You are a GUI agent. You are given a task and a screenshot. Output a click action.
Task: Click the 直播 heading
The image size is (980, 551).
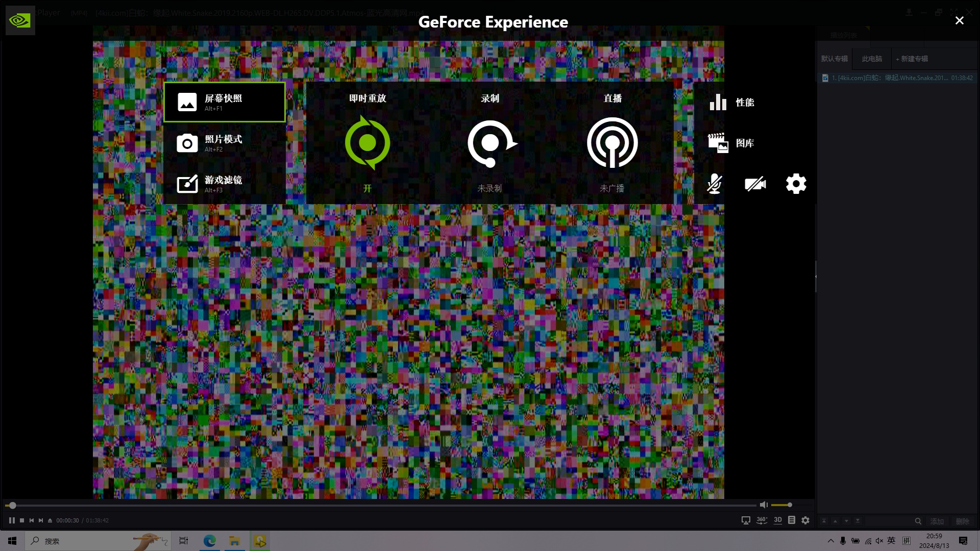(612, 98)
